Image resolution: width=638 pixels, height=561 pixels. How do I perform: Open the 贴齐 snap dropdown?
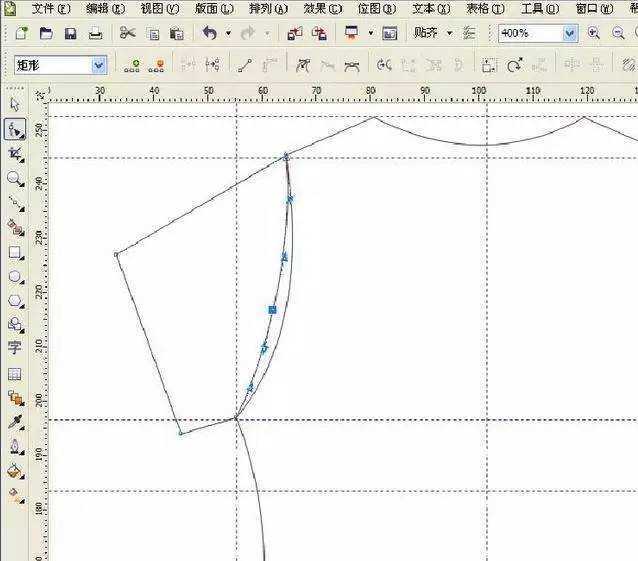click(449, 33)
